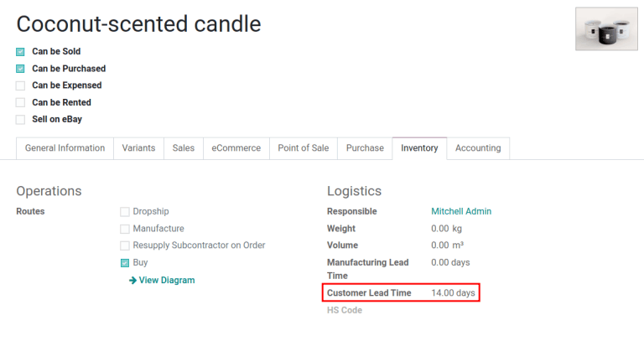644x341 pixels.
Task: Enable the Can be Expensed checkbox
Action: [x=20, y=85]
